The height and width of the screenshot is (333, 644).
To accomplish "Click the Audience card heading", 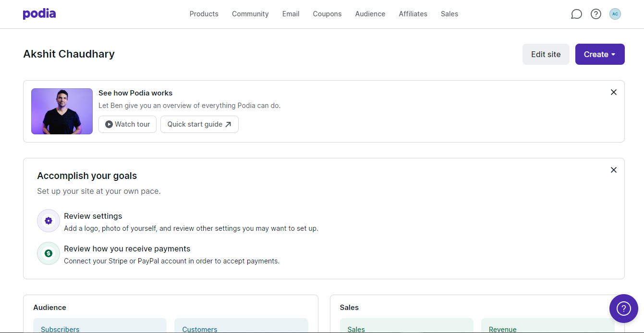I will (x=50, y=308).
